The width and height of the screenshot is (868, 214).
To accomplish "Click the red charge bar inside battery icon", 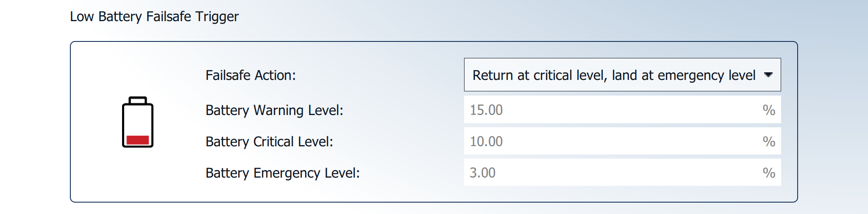I will [138, 140].
